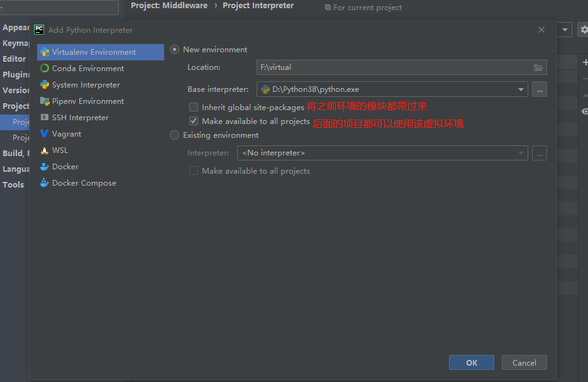588x382 pixels.
Task: Open Keymap section in Settings sidebar
Action: [16, 43]
